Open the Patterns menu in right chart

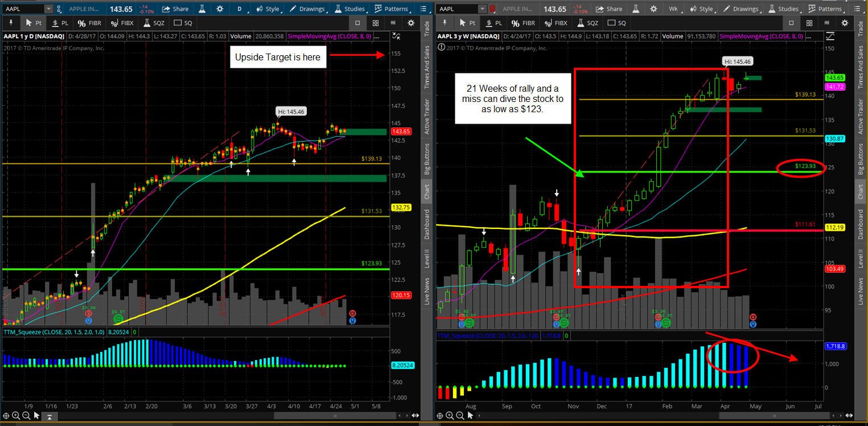[x=825, y=9]
